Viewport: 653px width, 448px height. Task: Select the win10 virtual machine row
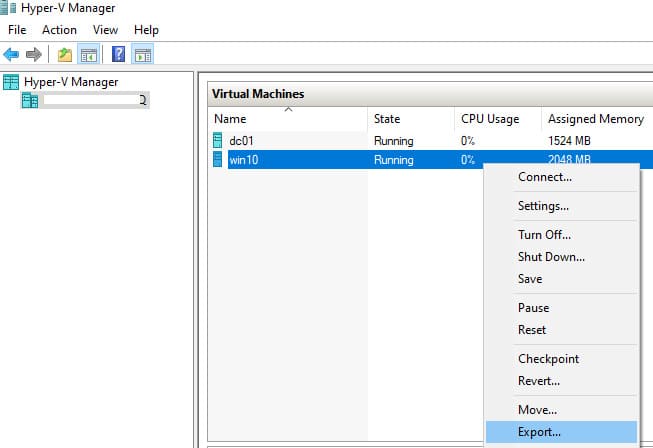(x=431, y=159)
